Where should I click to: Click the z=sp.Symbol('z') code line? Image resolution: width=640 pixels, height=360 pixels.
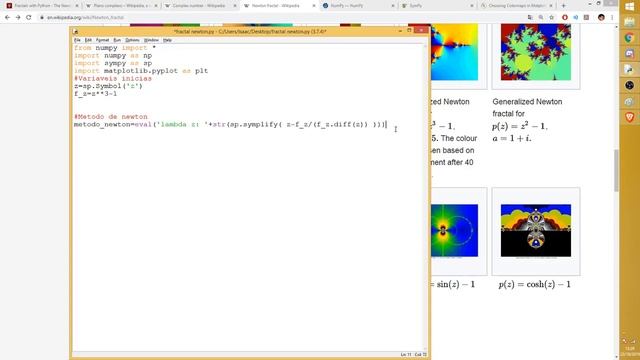(x=108, y=86)
